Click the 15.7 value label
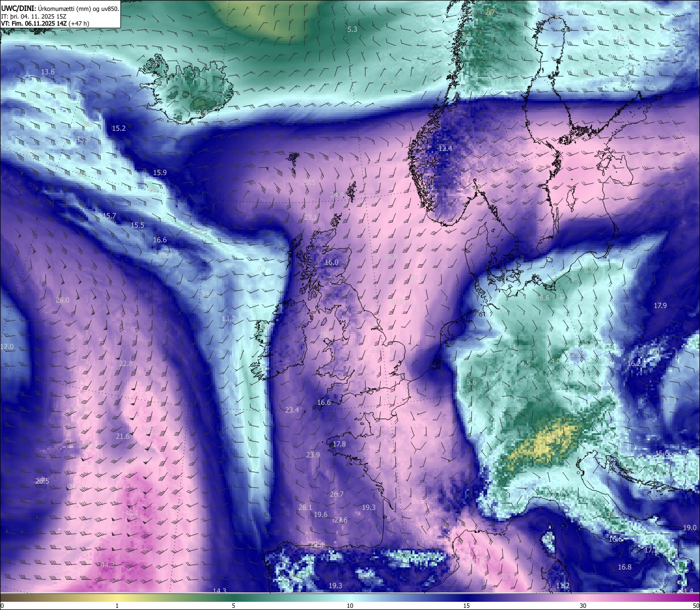Viewport: 700px width, 610px height. coord(109,216)
